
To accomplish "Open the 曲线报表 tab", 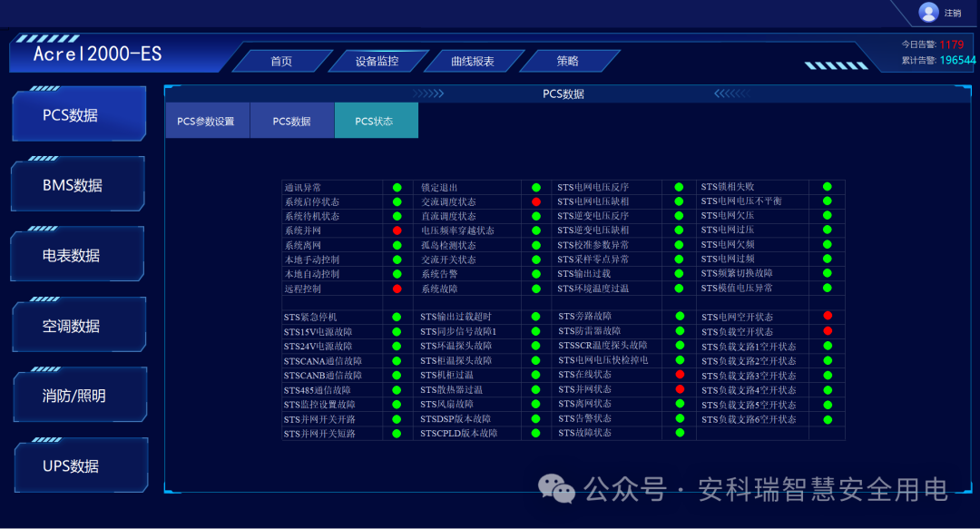I will (x=473, y=62).
